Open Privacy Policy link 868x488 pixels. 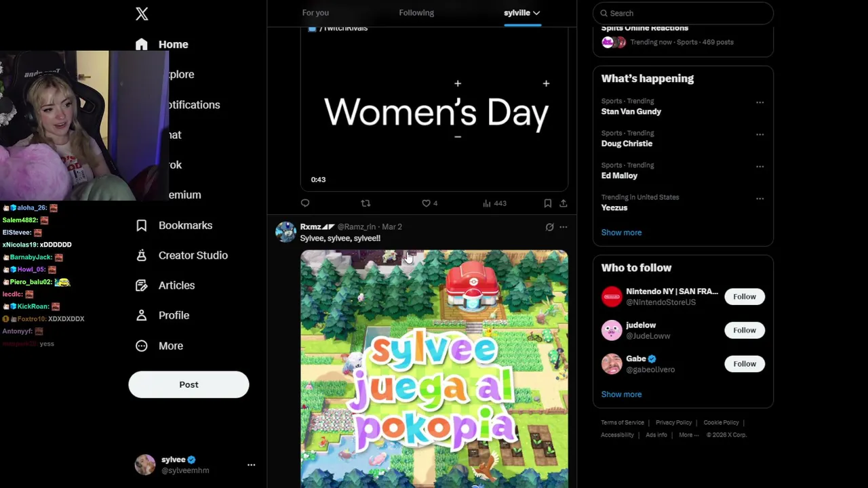point(673,423)
